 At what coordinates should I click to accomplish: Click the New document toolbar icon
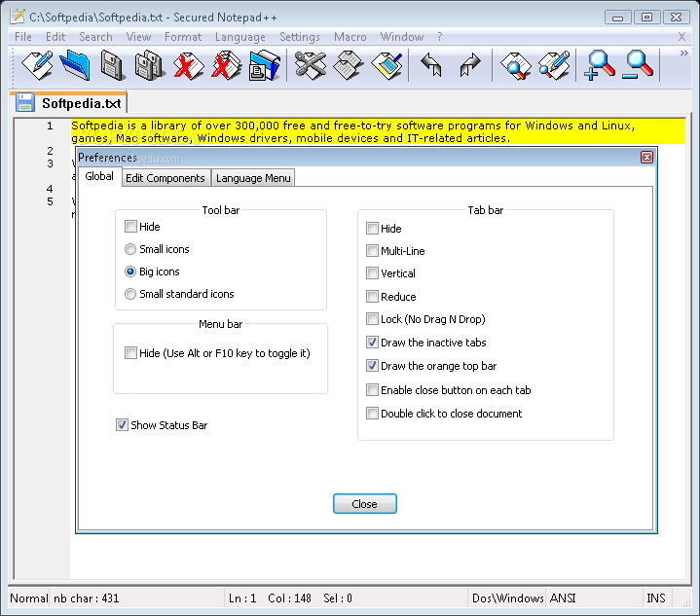click(x=37, y=65)
